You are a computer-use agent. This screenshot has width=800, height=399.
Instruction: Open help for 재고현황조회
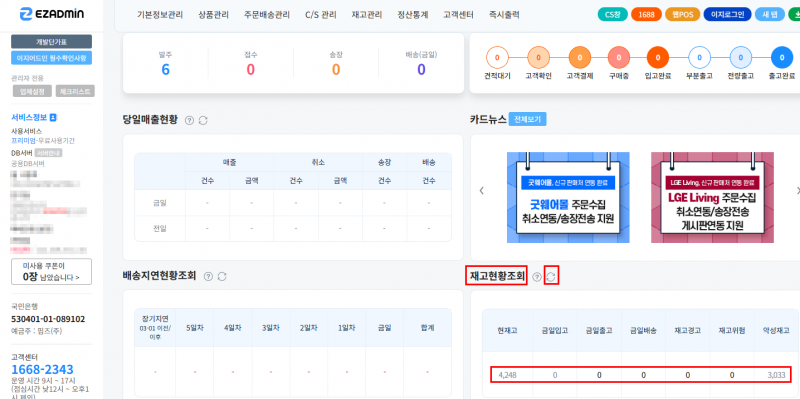(x=537, y=277)
